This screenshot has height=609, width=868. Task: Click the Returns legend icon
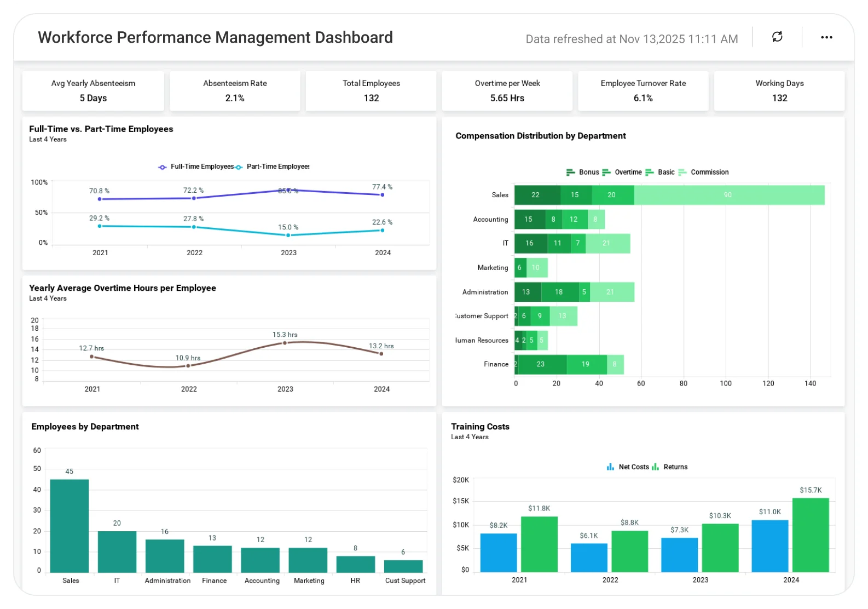click(x=655, y=467)
